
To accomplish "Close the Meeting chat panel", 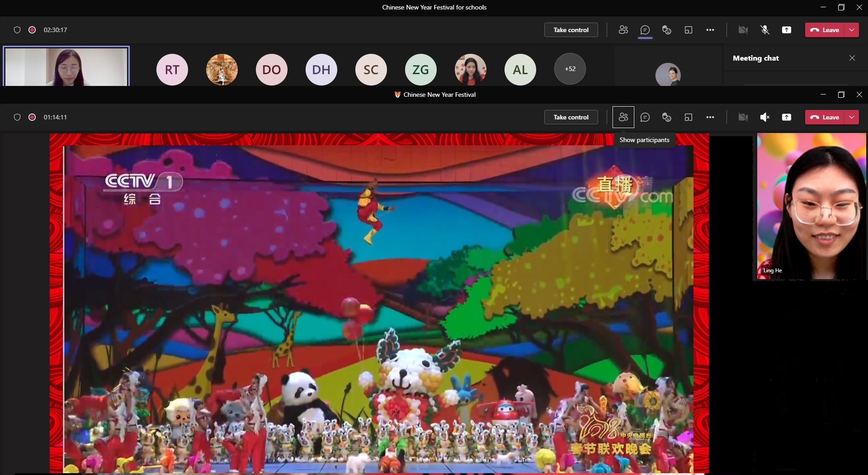I will coord(852,58).
